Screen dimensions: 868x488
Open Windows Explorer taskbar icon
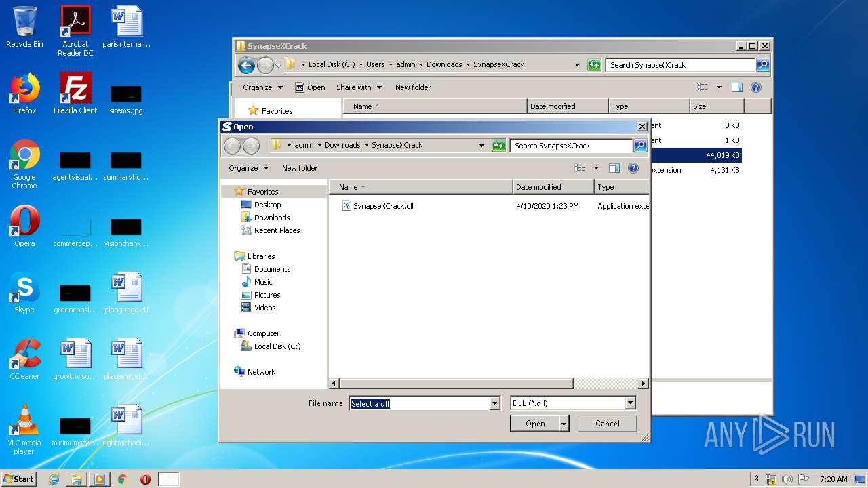77,479
